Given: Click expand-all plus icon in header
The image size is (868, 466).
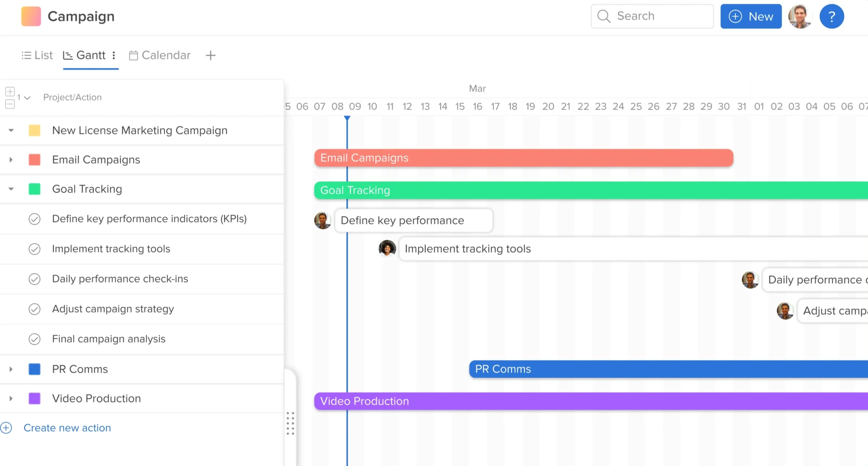Looking at the screenshot, I should pyautogui.click(x=10, y=92).
